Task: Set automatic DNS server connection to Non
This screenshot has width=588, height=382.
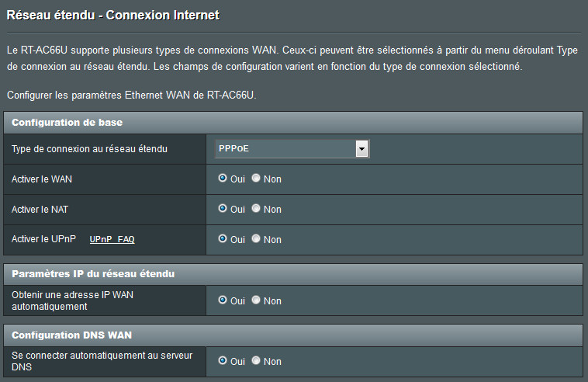Action: click(256, 360)
